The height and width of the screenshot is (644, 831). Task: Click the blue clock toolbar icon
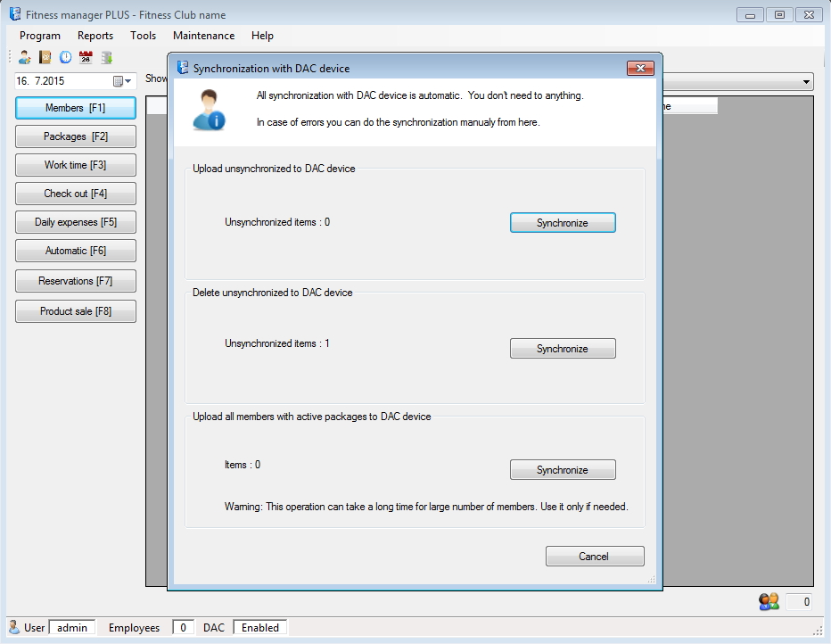[65, 57]
